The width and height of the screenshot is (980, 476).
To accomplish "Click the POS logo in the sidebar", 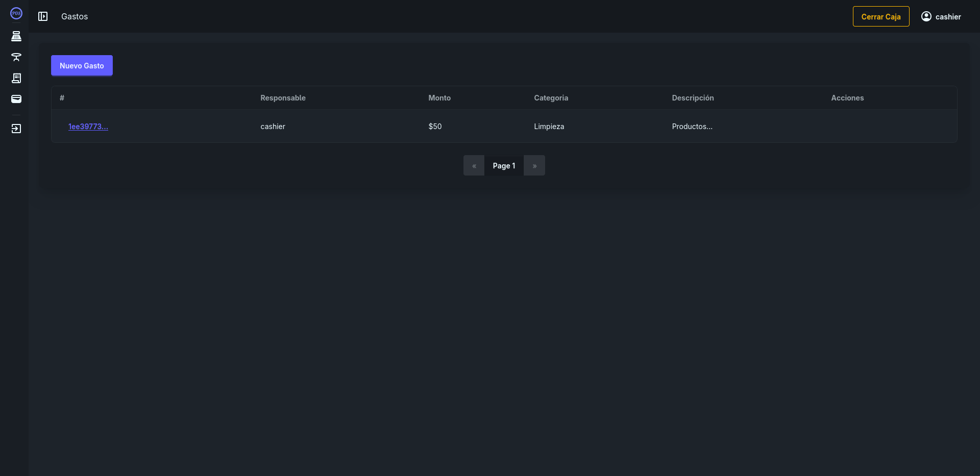I will pyautogui.click(x=16, y=13).
